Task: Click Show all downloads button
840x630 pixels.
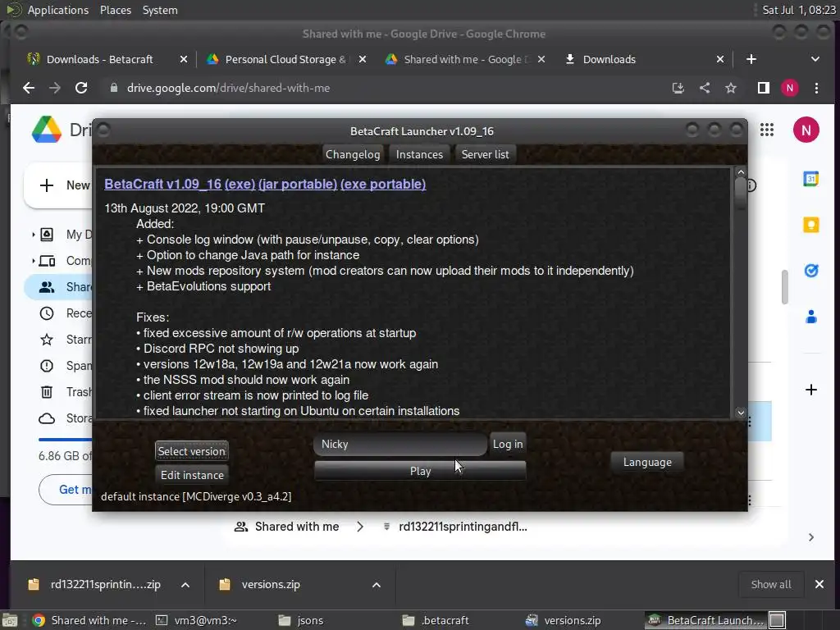Action: point(771,584)
